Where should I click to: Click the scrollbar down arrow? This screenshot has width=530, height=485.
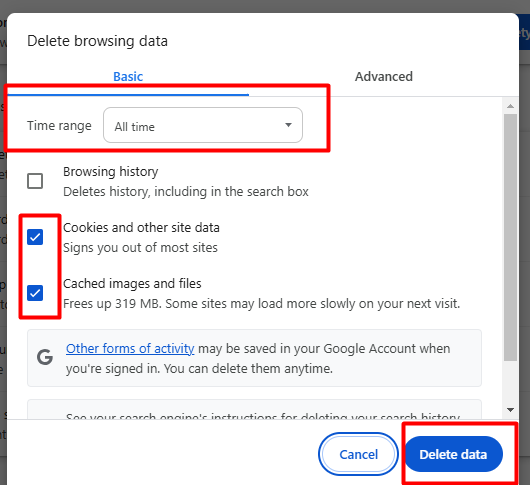pyautogui.click(x=510, y=410)
